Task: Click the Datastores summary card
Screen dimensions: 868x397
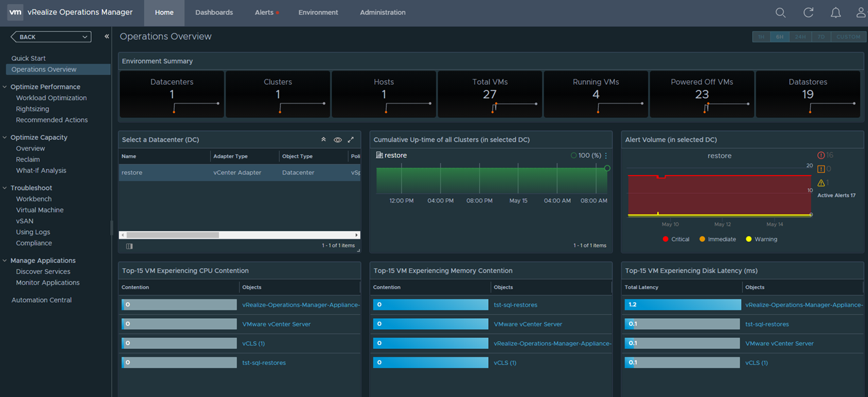Action: [x=808, y=94]
